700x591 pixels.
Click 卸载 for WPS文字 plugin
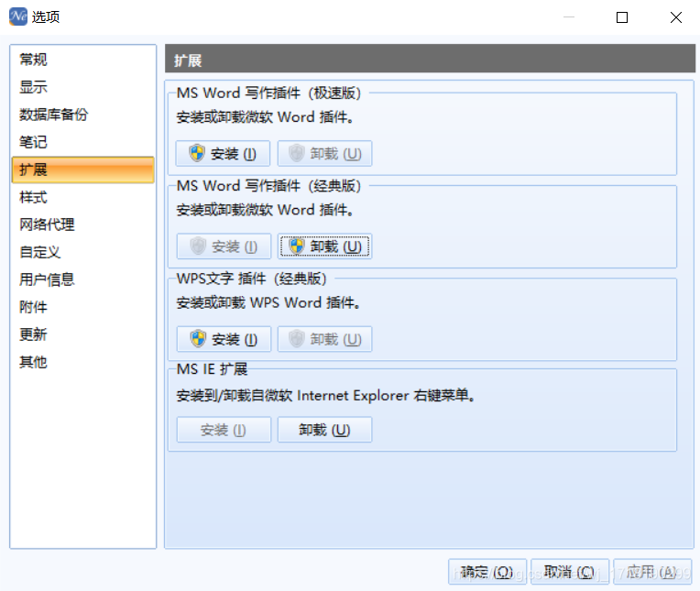324,339
